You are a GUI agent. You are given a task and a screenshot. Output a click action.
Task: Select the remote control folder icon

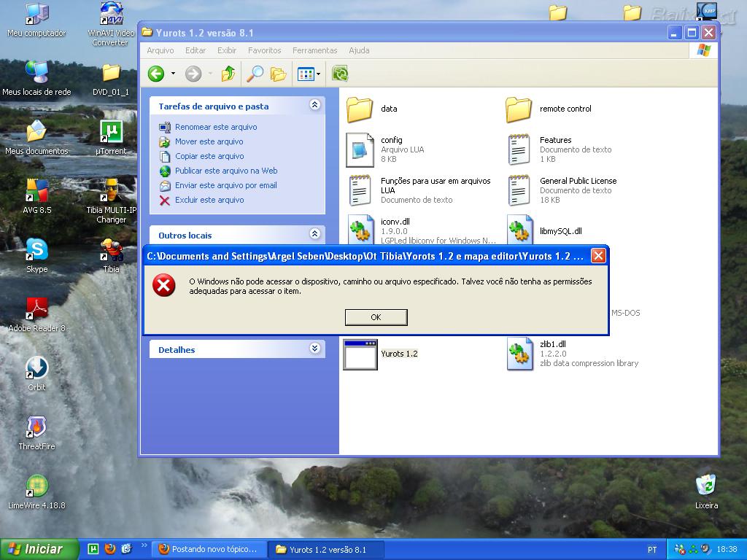click(519, 109)
